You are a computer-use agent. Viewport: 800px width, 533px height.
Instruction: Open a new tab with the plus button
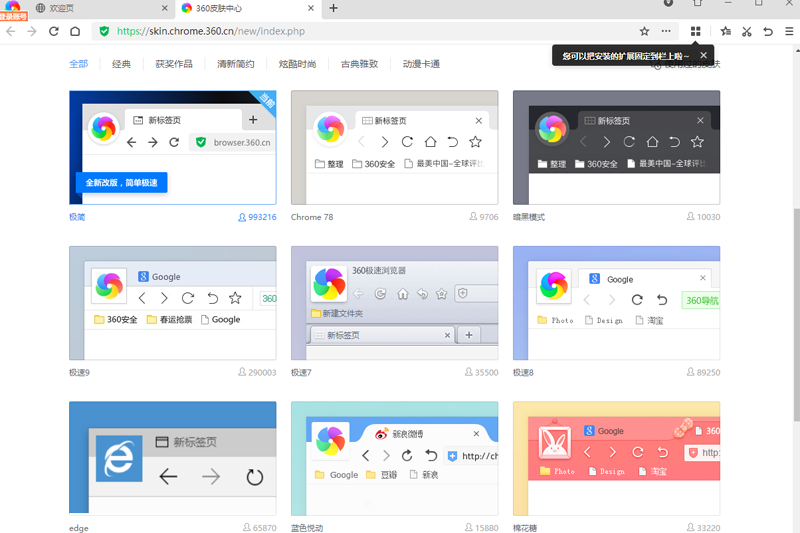(333, 8)
